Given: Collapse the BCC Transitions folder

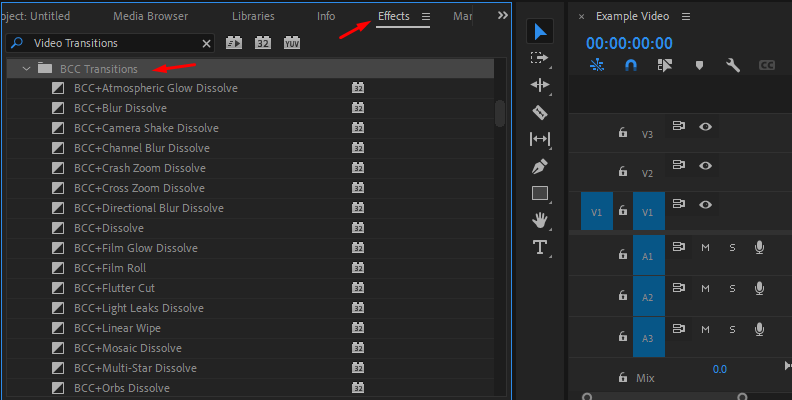Looking at the screenshot, I should tap(26, 69).
